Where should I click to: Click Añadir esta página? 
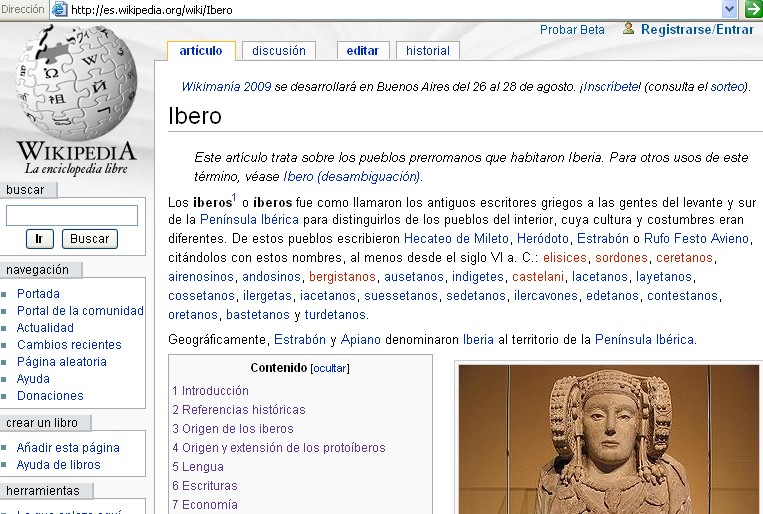coord(68,447)
